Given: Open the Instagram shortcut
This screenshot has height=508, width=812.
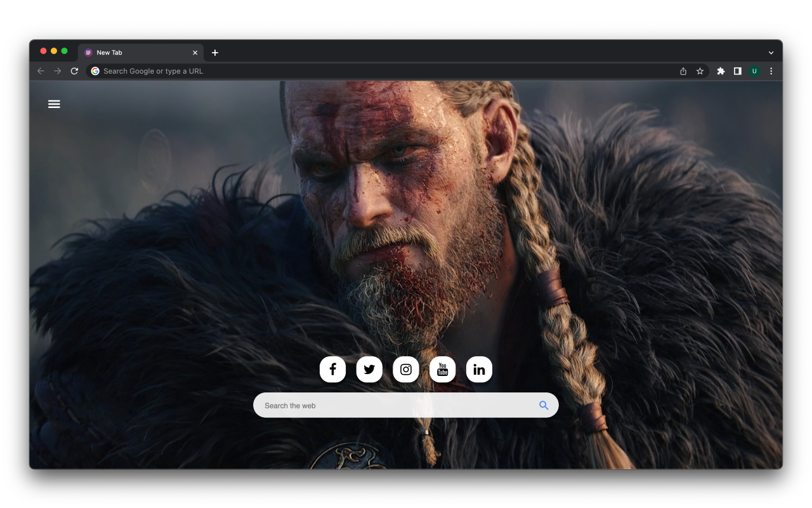Looking at the screenshot, I should [x=406, y=370].
